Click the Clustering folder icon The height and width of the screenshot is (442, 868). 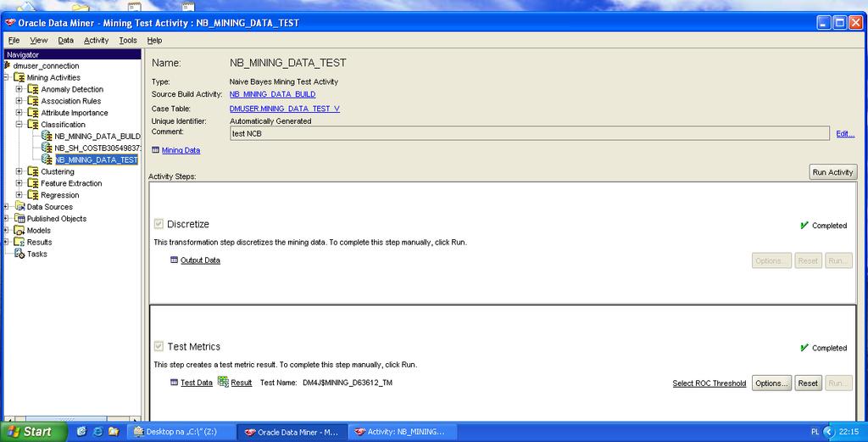(x=33, y=171)
